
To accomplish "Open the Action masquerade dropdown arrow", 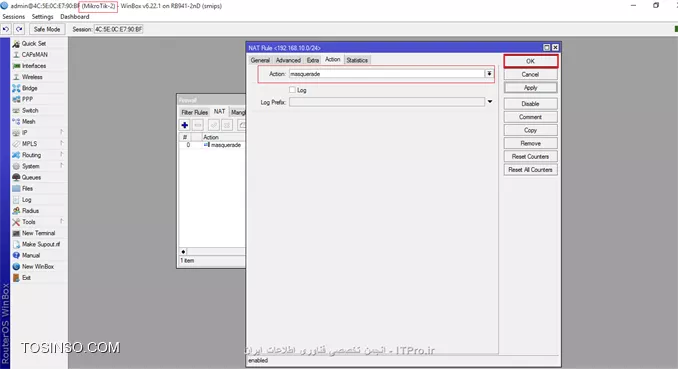I will pos(489,74).
